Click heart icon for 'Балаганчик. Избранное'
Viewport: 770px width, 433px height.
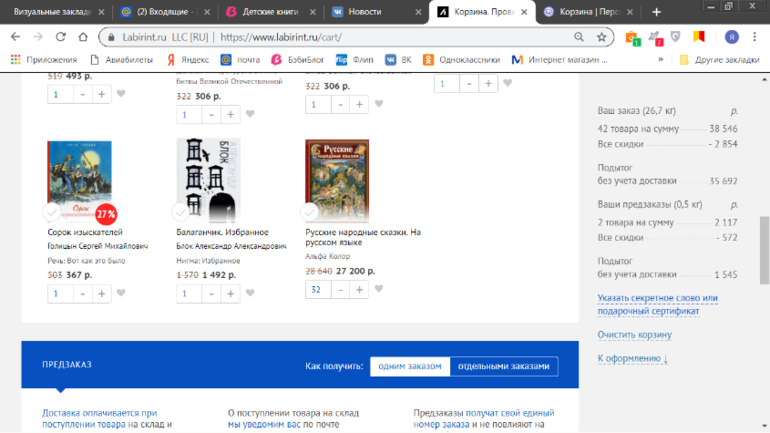click(x=250, y=293)
